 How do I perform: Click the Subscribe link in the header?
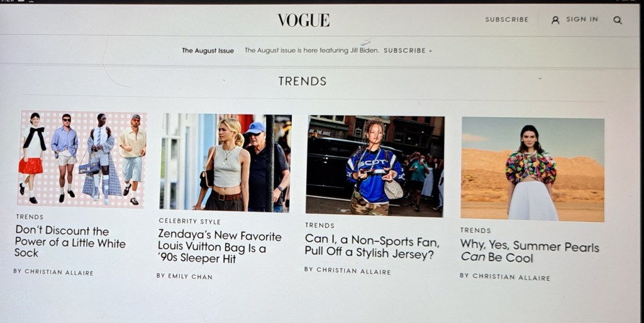click(507, 20)
